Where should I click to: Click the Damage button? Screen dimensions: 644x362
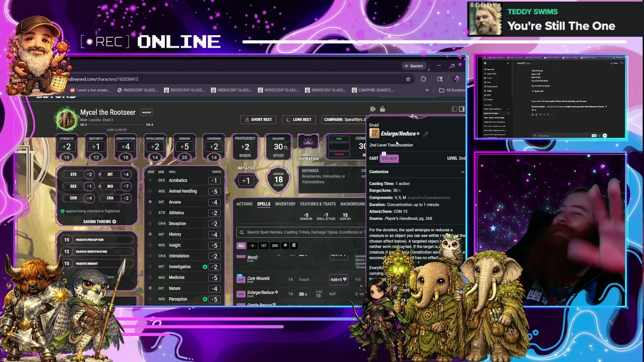tap(339, 154)
